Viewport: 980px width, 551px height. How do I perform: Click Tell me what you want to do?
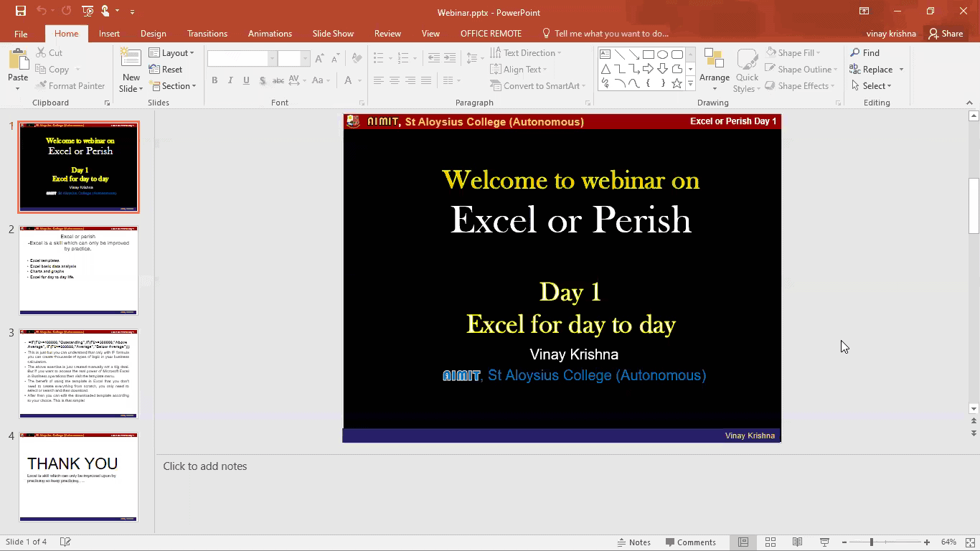click(605, 34)
